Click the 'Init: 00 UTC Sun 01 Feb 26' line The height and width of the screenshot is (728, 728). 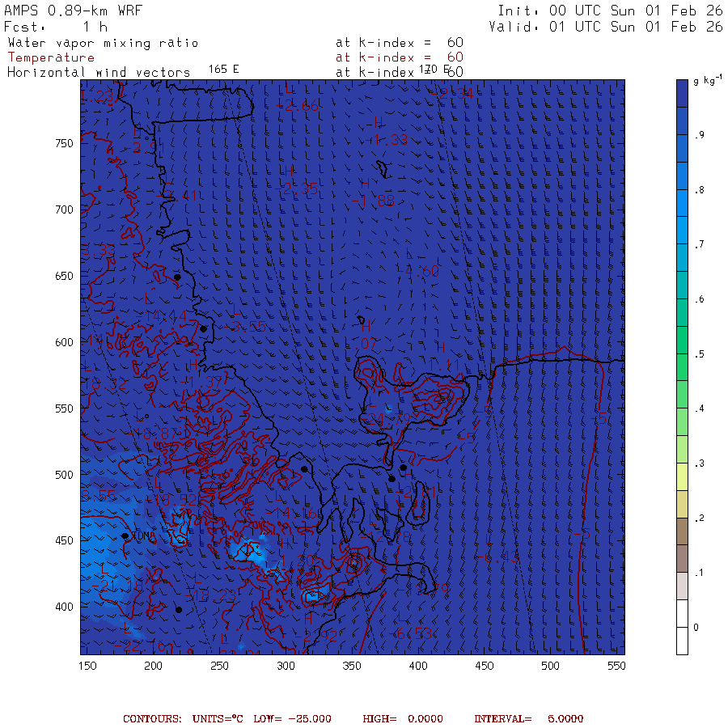coord(610,11)
